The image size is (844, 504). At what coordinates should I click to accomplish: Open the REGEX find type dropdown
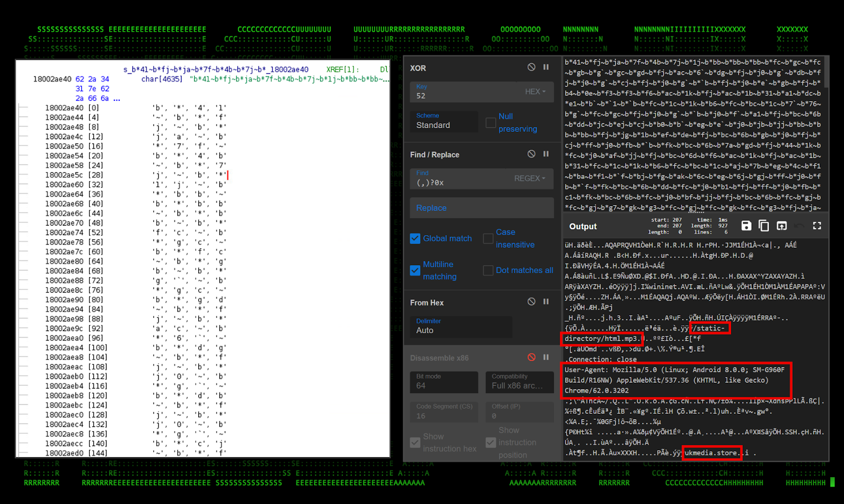pyautogui.click(x=530, y=179)
